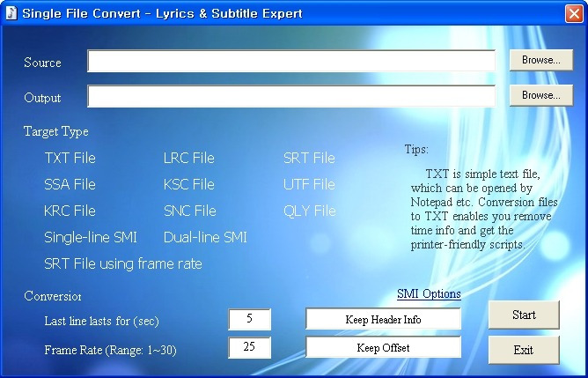Click the Frame Rate value field

click(x=249, y=347)
